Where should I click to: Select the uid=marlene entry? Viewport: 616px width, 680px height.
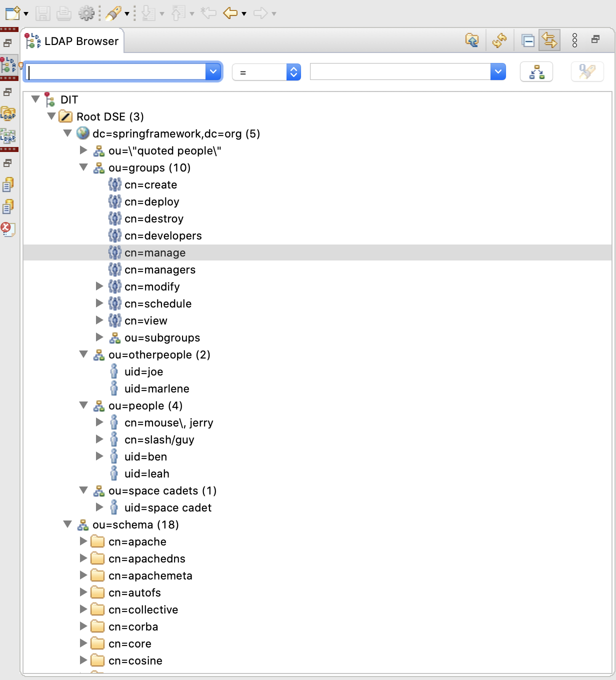point(157,389)
